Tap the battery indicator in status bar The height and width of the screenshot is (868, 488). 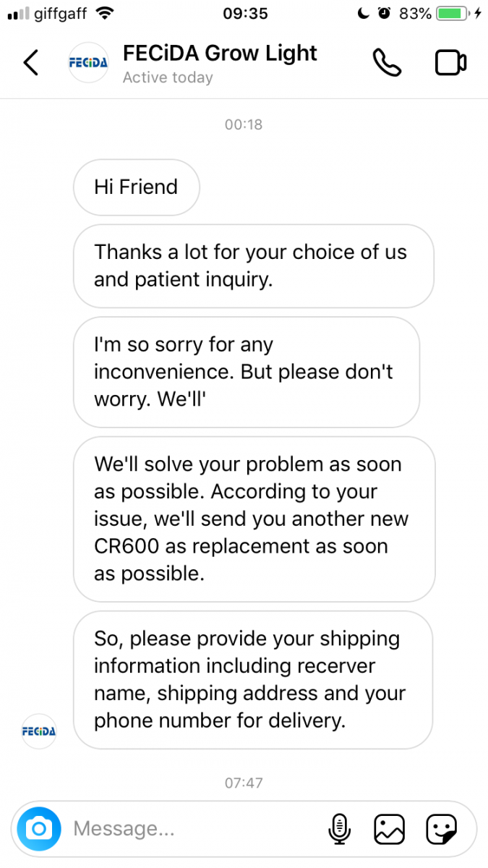coord(452,14)
